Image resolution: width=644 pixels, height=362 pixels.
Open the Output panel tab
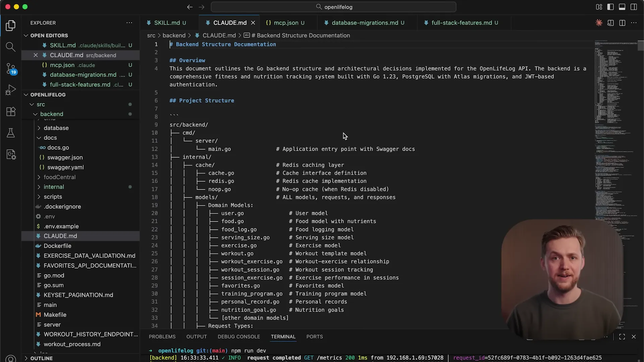(197, 337)
